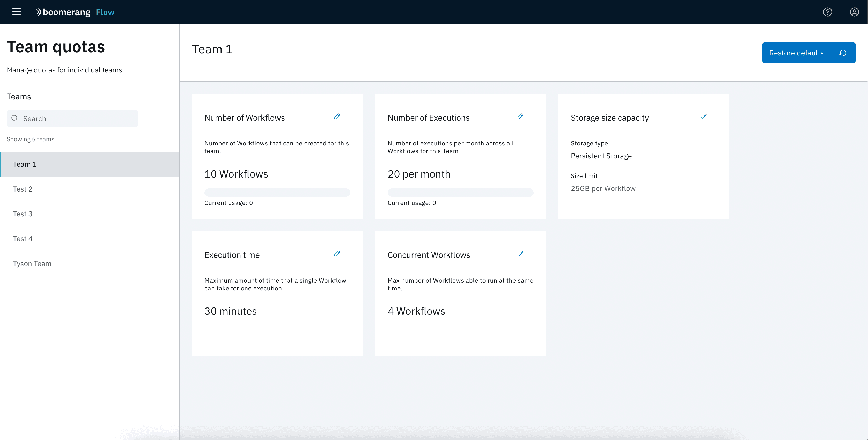The height and width of the screenshot is (440, 868).
Task: Edit the Number of Workflows quota
Action: 337,117
